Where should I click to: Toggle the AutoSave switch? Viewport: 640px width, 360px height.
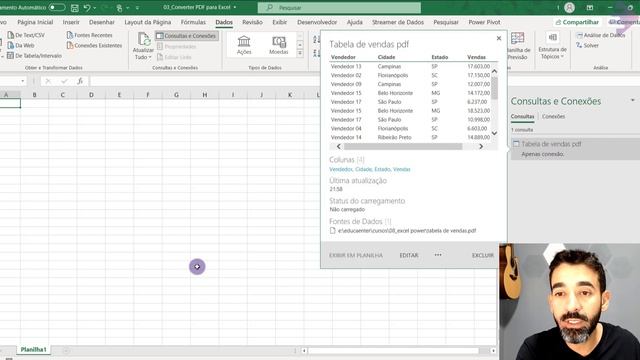pyautogui.click(x=57, y=7)
